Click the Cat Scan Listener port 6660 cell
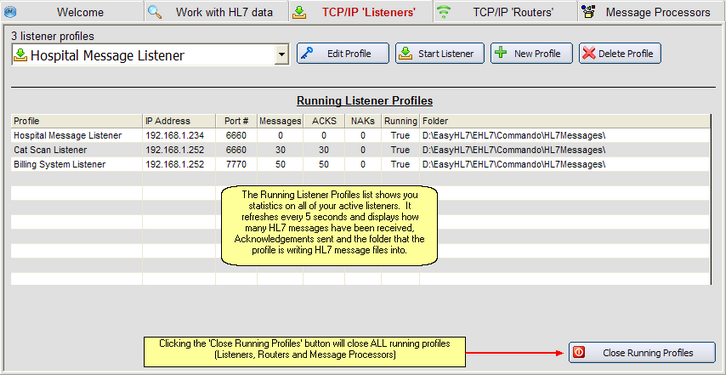 (x=237, y=150)
